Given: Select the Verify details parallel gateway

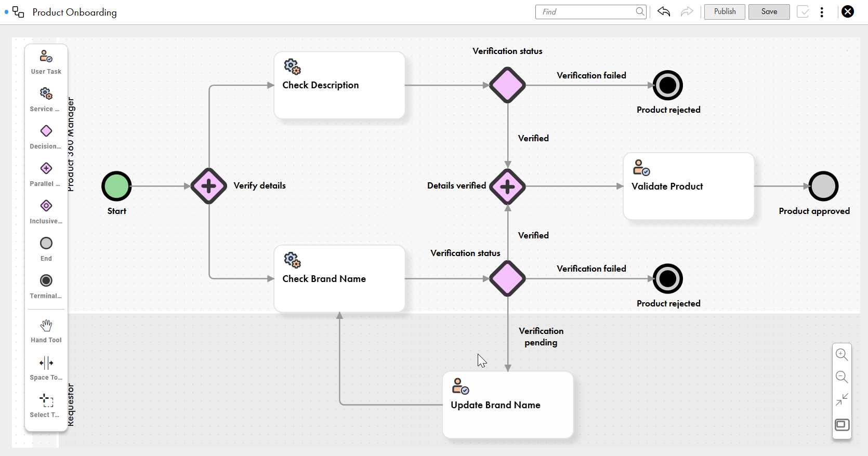Looking at the screenshot, I should tap(209, 186).
